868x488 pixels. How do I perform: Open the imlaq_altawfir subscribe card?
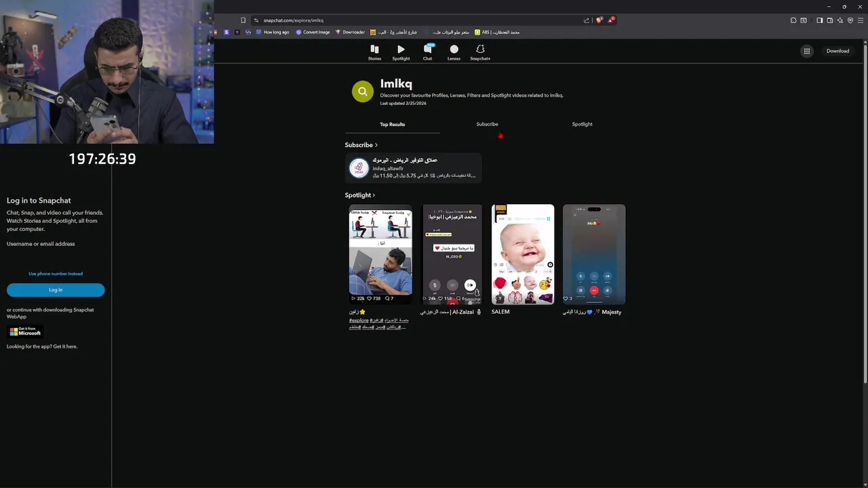tap(414, 167)
